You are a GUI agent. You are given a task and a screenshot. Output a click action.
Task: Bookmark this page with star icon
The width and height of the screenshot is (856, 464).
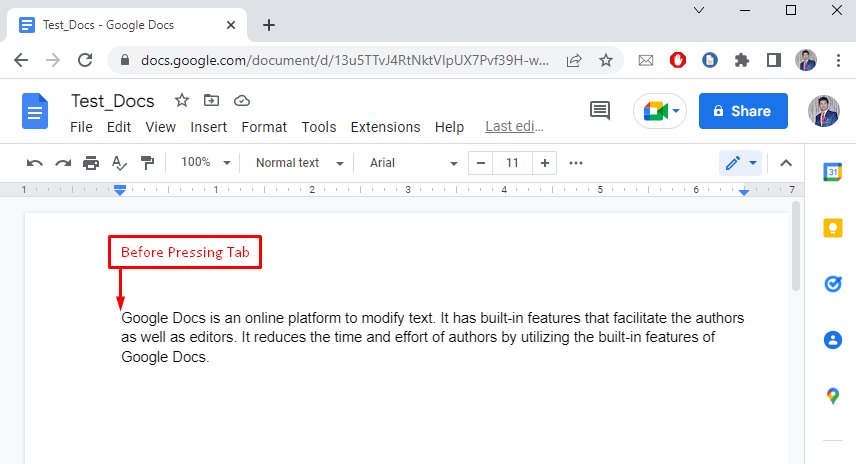606,60
